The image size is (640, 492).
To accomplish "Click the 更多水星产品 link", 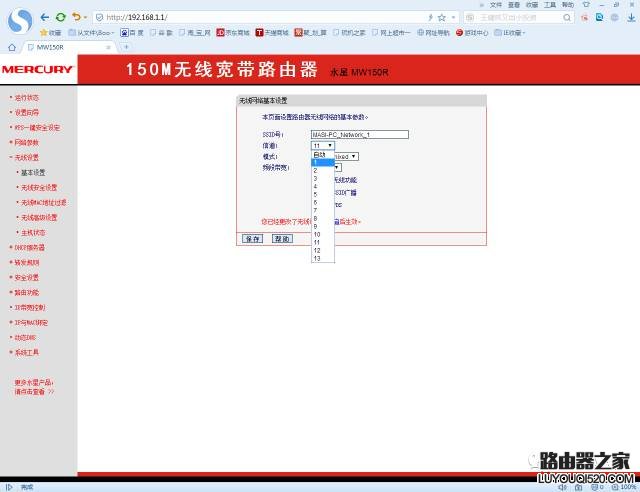I will tap(34, 387).
